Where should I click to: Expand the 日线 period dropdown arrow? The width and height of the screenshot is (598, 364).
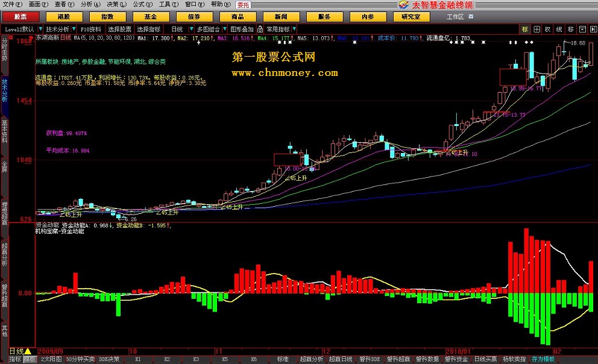tap(192, 29)
